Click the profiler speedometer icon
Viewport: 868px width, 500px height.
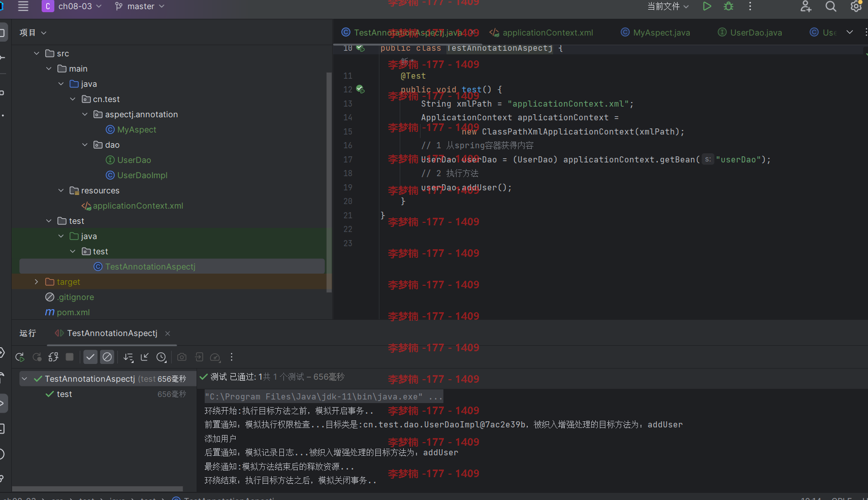[215, 357]
